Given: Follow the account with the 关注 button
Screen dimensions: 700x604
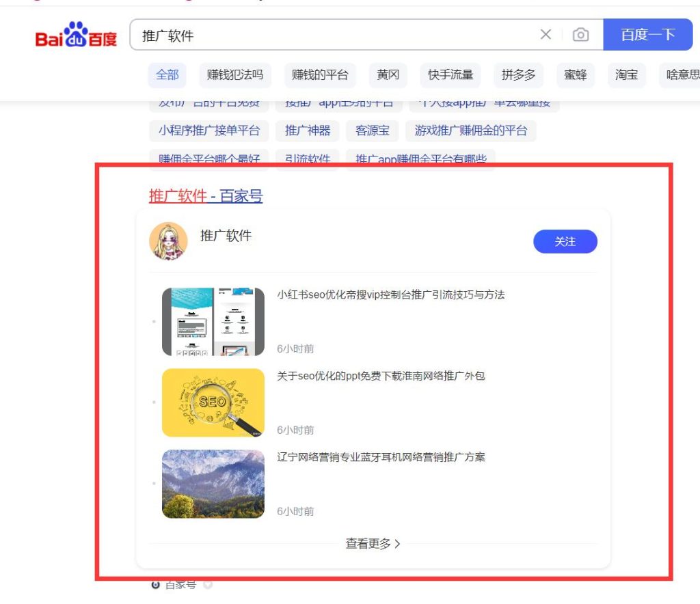Looking at the screenshot, I should click(565, 241).
